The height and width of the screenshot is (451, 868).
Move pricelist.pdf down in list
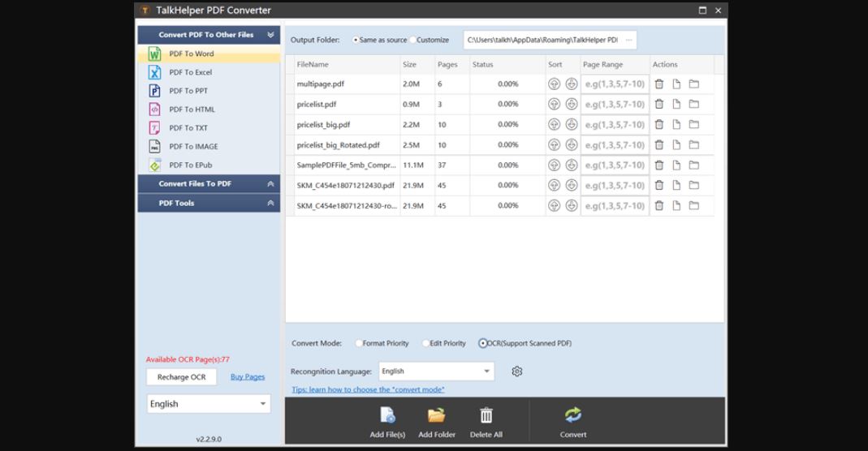(572, 104)
